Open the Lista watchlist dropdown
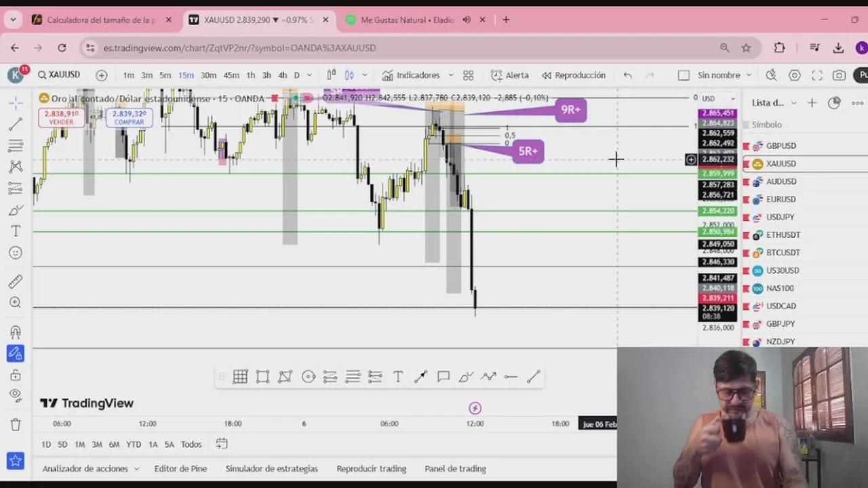The height and width of the screenshot is (488, 868). pyautogui.click(x=774, y=103)
